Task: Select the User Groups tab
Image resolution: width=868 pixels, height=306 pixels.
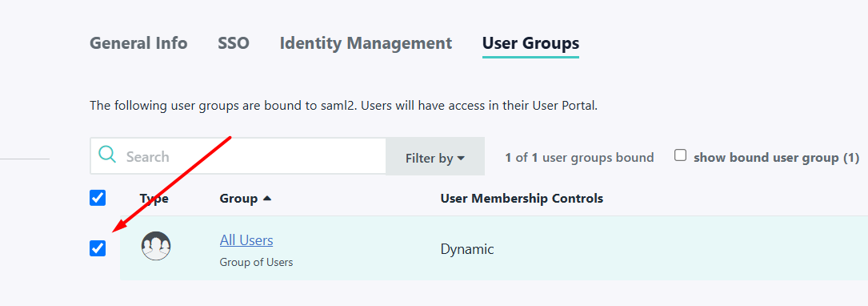Action: [530, 43]
